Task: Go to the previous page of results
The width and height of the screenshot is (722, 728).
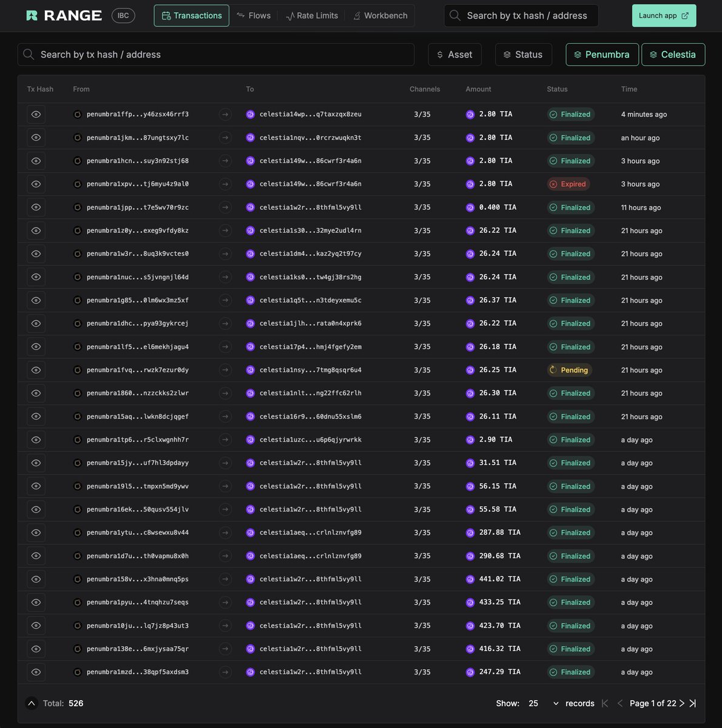Action: pos(620,703)
